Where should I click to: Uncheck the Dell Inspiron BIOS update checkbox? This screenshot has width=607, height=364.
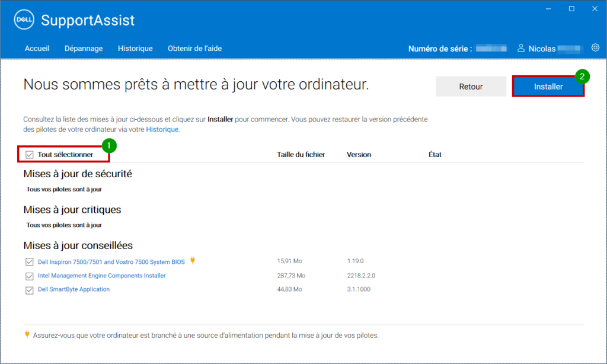30,262
